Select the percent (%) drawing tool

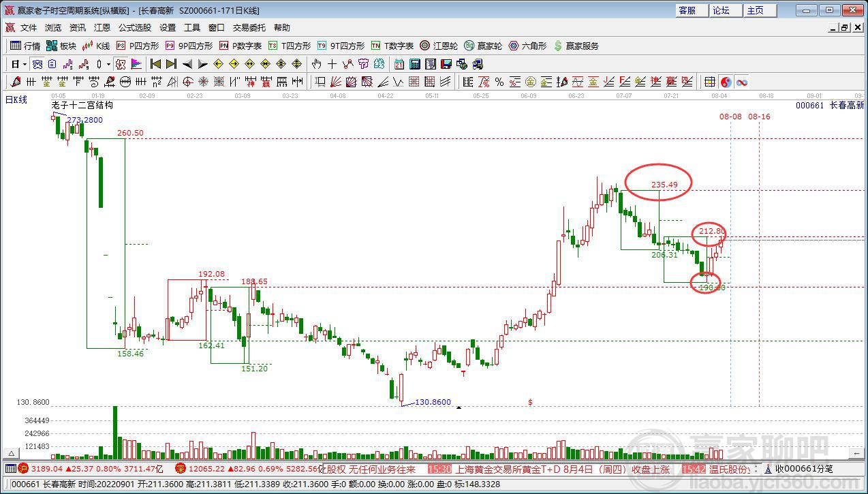pos(499,82)
